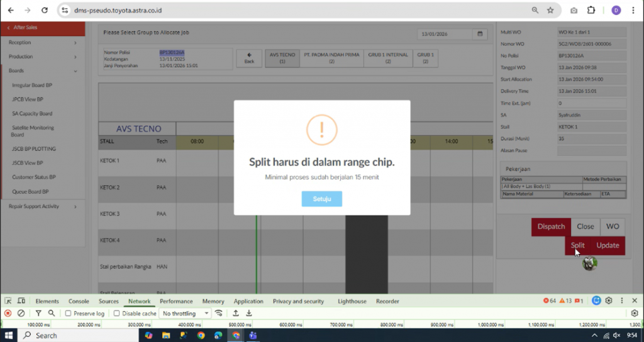Image resolution: width=644 pixels, height=342 pixels.
Task: Select the GRUB 1 INTERNAL group tab
Action: coord(388,58)
